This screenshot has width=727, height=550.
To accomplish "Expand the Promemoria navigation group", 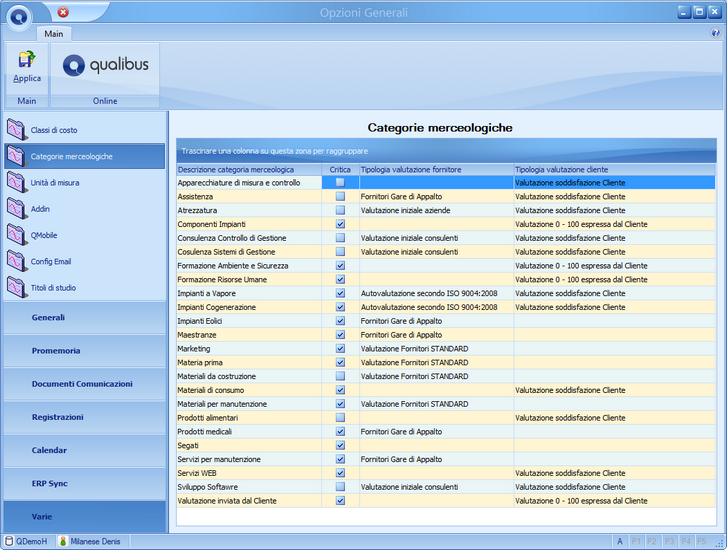I will click(x=84, y=351).
